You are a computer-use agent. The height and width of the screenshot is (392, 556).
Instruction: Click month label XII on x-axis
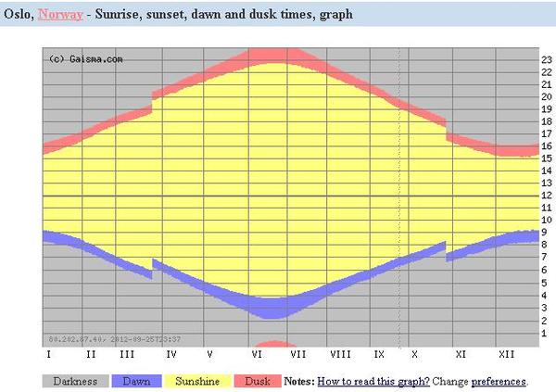click(506, 354)
